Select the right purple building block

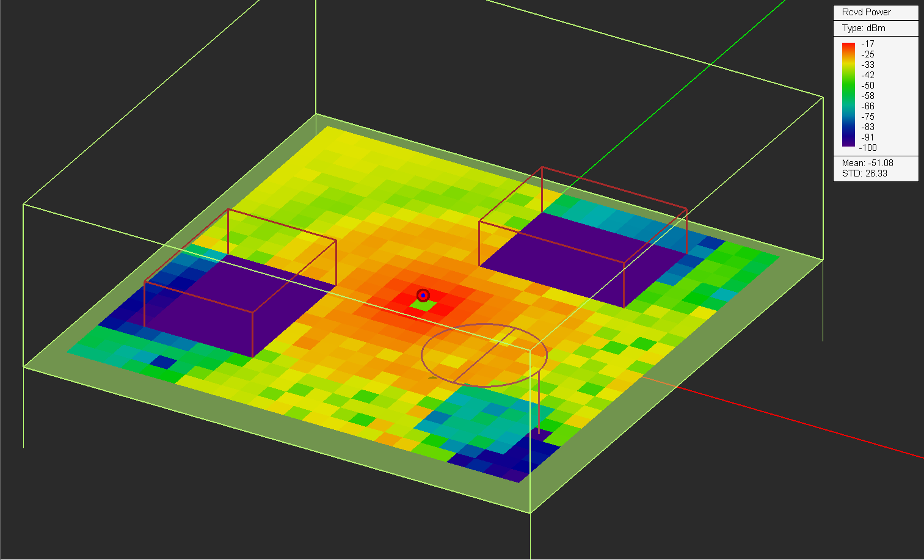click(x=583, y=236)
